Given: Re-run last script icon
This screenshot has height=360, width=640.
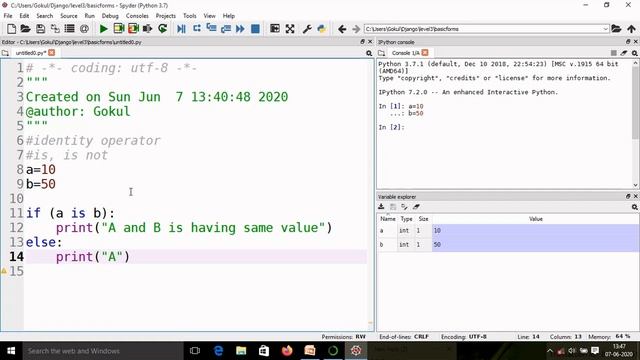Looking at the screenshot, I should [x=162, y=29].
